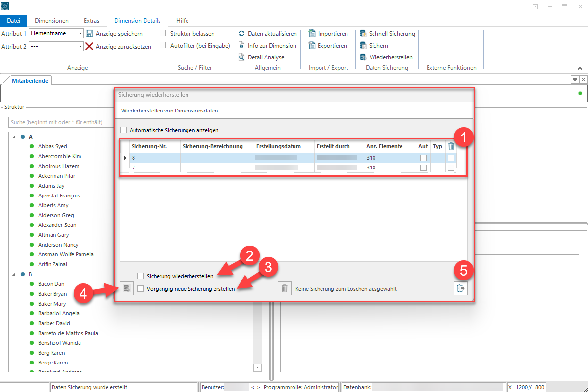The image size is (588, 392).
Task: Select row pointer of backup 8
Action: (x=125, y=158)
